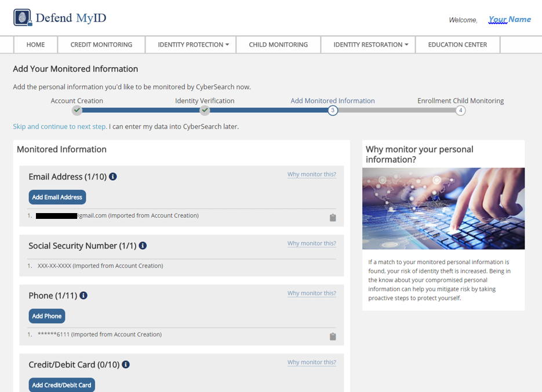Click the Account Creation completed step marker
542x392 pixels.
[x=77, y=111]
